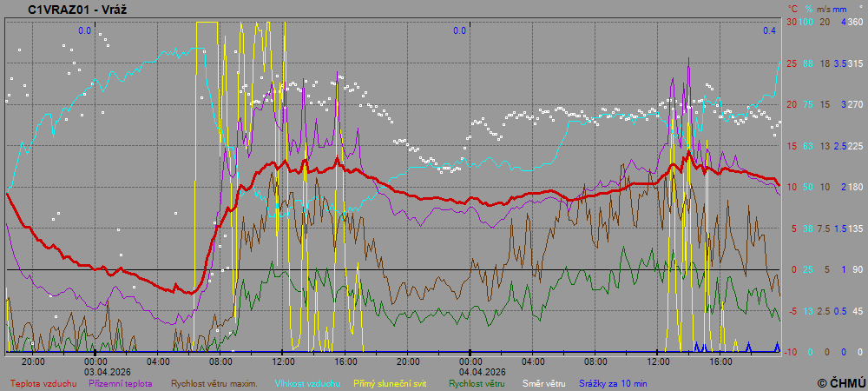
Task: Click the Směr větru legend label
Action: [x=542, y=382]
